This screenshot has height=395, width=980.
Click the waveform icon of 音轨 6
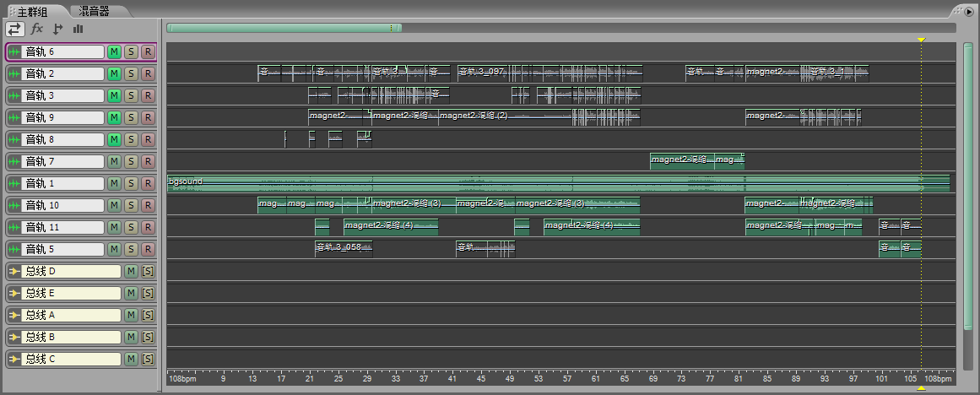(14, 51)
